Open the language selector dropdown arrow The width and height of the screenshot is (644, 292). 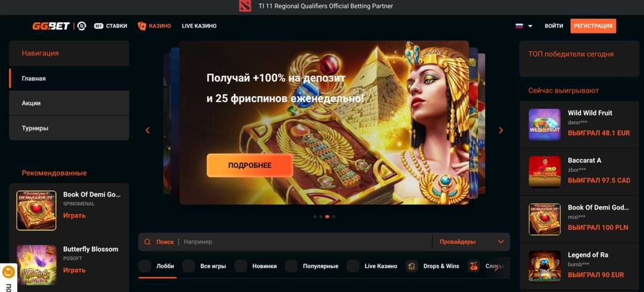pos(530,26)
